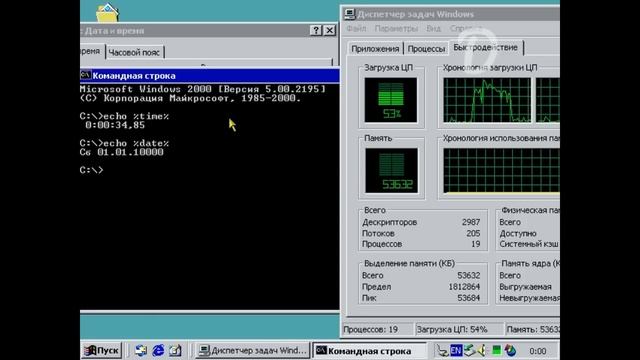The height and width of the screenshot is (360, 640).
Task: Open the volume speaker tray icon
Action: pos(482,350)
